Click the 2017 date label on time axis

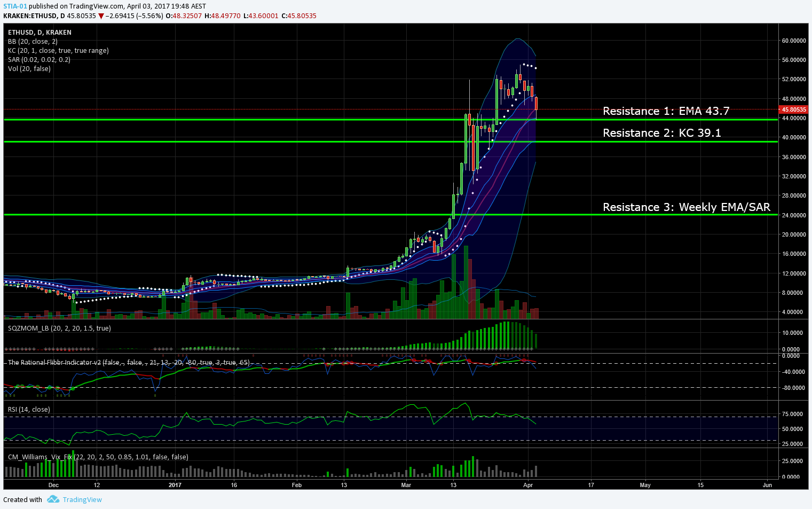pos(175,485)
